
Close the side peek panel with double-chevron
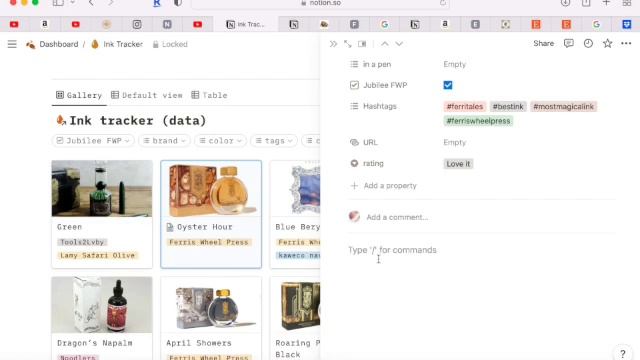click(x=333, y=44)
